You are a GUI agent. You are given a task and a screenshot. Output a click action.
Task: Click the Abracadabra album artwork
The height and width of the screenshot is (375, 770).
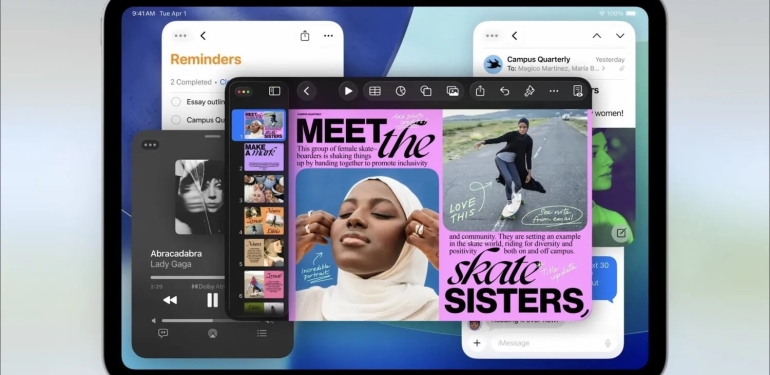tap(201, 196)
